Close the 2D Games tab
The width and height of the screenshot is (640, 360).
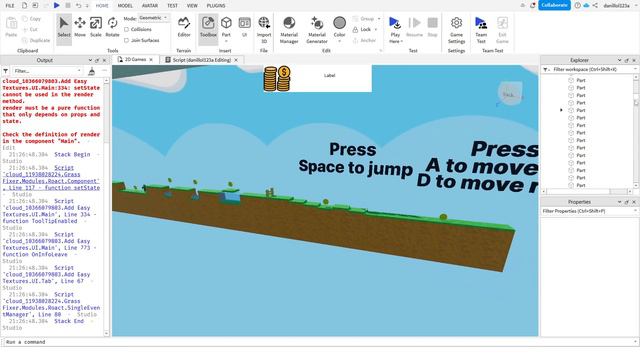pos(151,60)
